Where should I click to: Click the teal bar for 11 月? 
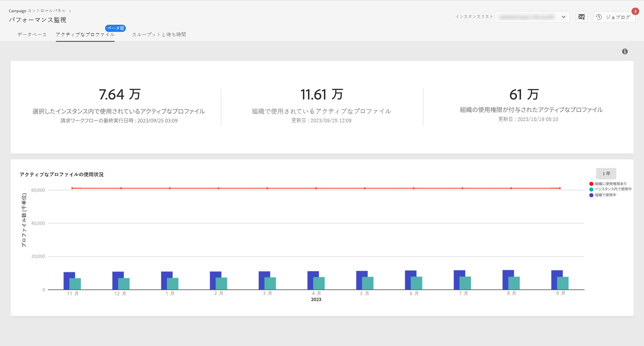[75, 284]
